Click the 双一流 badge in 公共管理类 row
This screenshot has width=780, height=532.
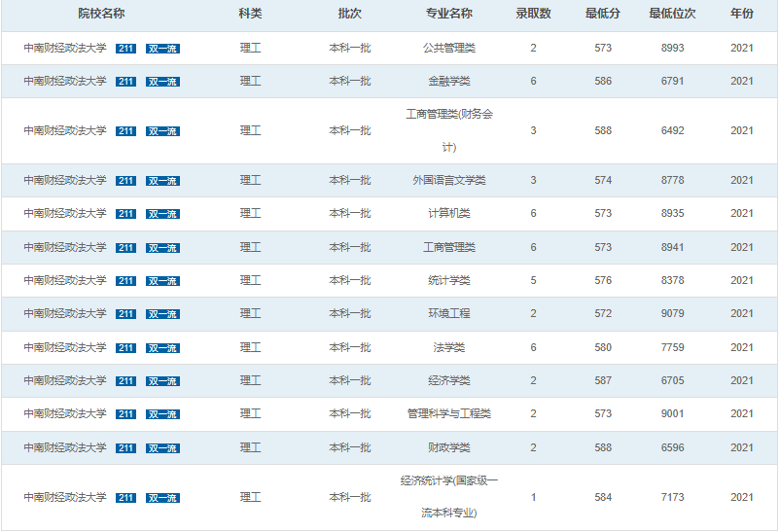point(162,49)
